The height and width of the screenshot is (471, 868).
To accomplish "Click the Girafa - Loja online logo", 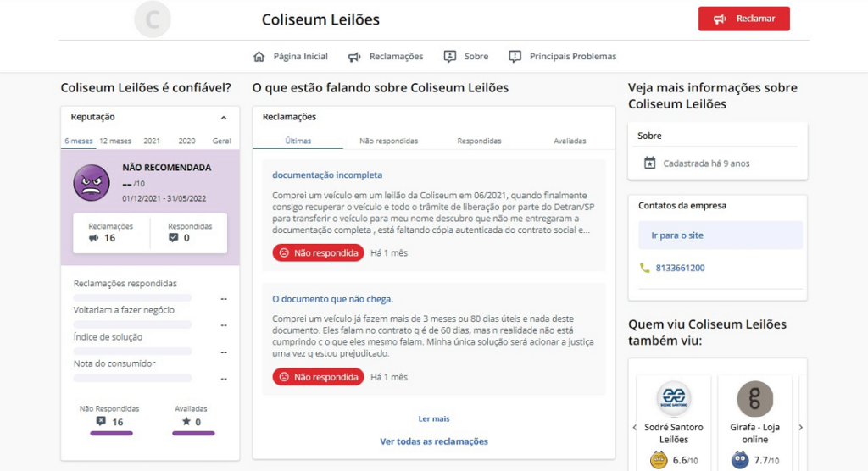I will pos(754,398).
